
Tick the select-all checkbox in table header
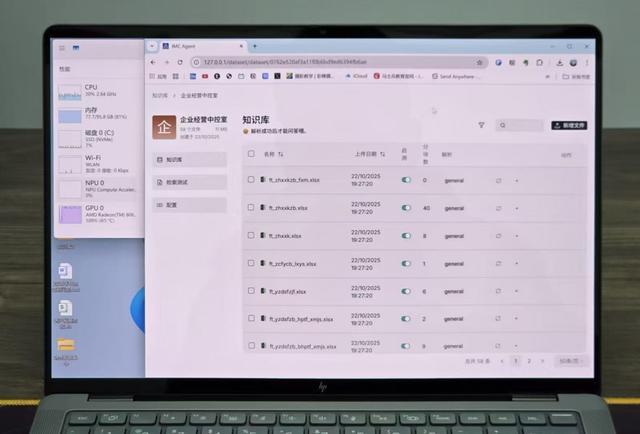coord(251,154)
